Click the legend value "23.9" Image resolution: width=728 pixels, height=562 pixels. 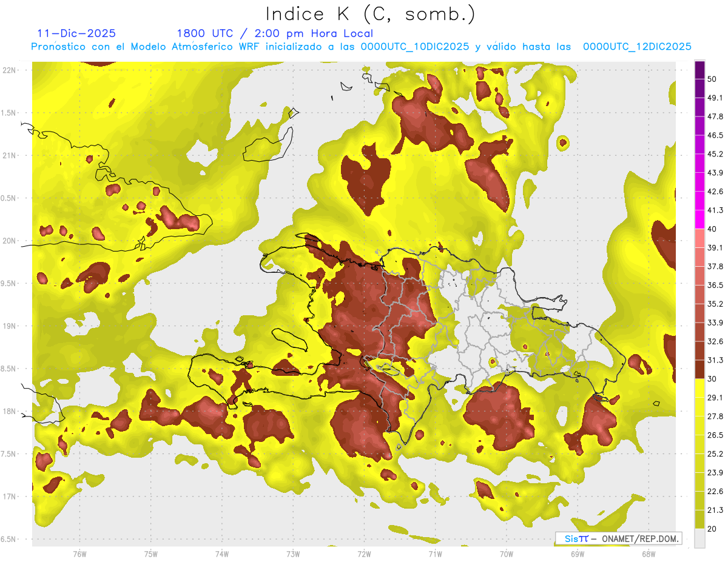(715, 473)
